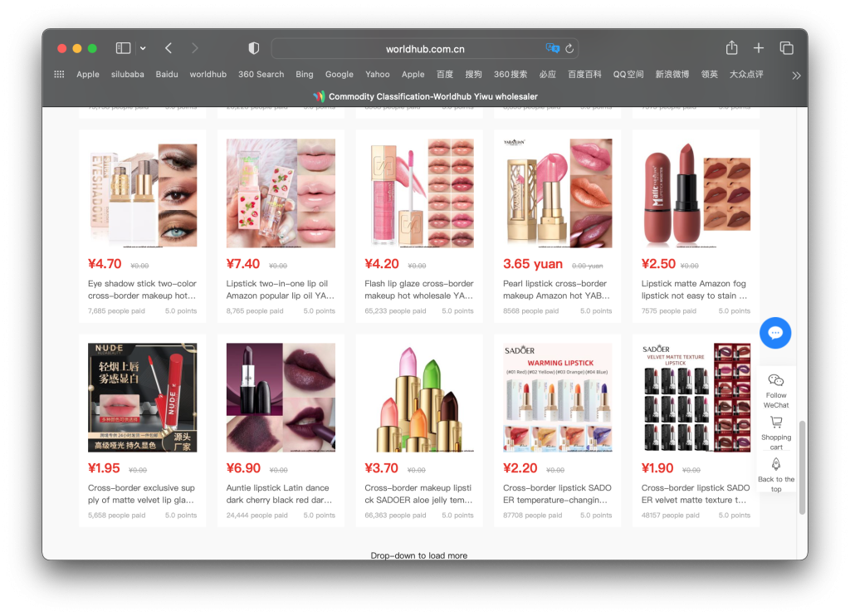Click the worldhub.com.cn address field
The image size is (850, 616).
(x=424, y=49)
